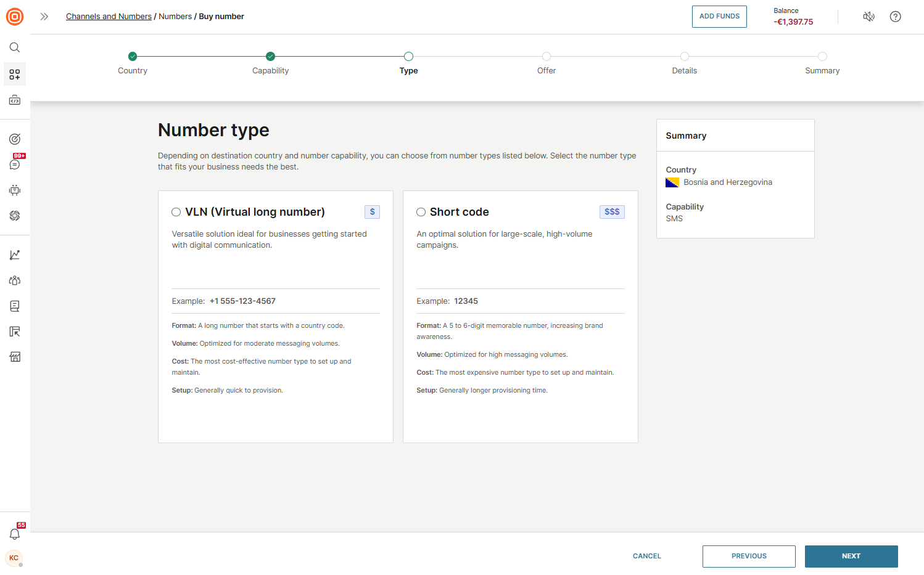The height and width of the screenshot is (575, 924).
Task: Click the muted sound icon
Action: (868, 17)
